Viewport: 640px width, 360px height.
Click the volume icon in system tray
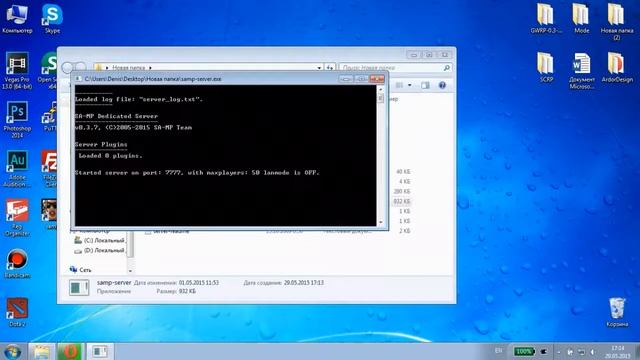[593, 352]
